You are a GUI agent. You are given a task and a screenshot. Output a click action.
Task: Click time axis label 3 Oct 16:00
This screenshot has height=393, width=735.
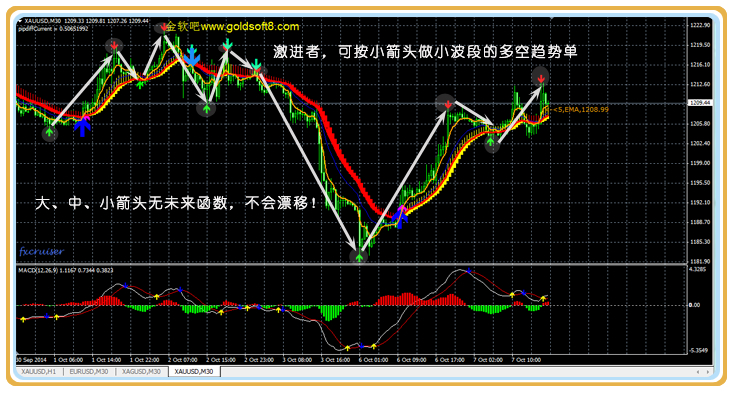click(x=336, y=360)
